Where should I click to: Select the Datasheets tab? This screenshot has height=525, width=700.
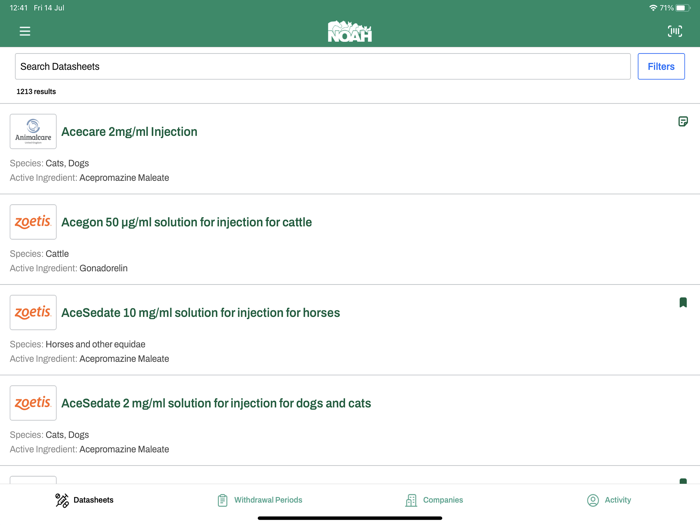(x=84, y=500)
